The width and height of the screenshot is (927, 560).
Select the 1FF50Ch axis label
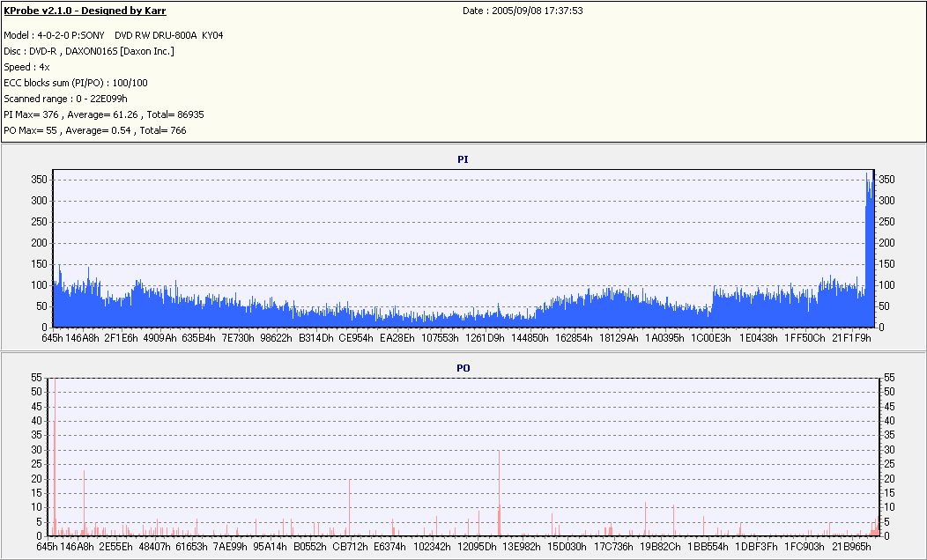805,338
